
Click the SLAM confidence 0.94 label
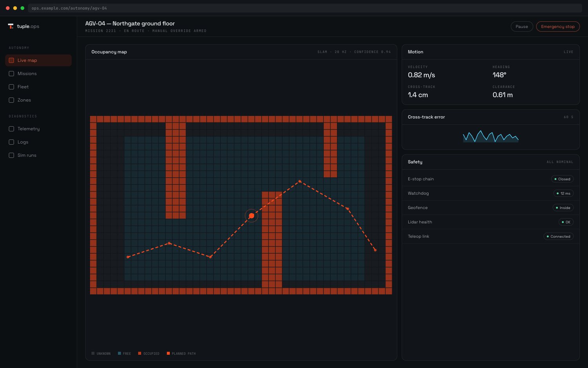[354, 52]
